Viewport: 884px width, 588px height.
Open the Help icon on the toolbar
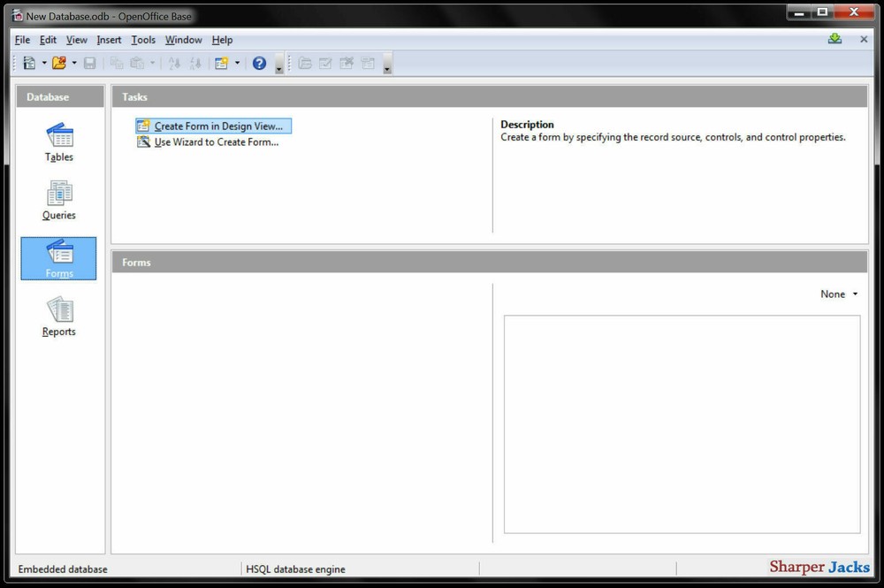tap(258, 63)
